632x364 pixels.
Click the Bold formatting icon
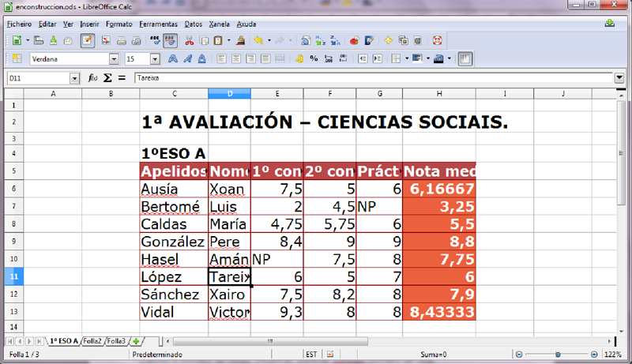[x=173, y=58]
